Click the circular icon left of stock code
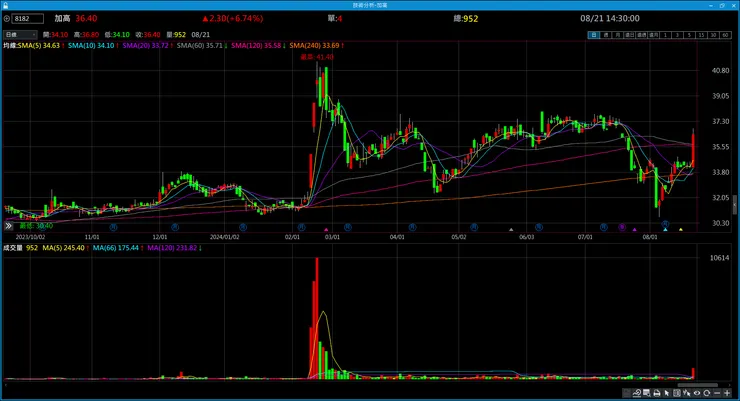 coord(7,19)
